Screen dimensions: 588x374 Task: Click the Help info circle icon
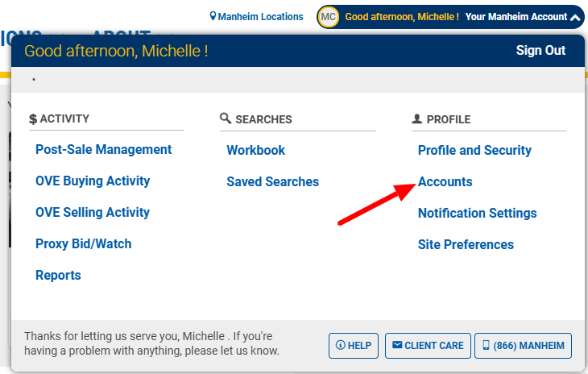340,346
